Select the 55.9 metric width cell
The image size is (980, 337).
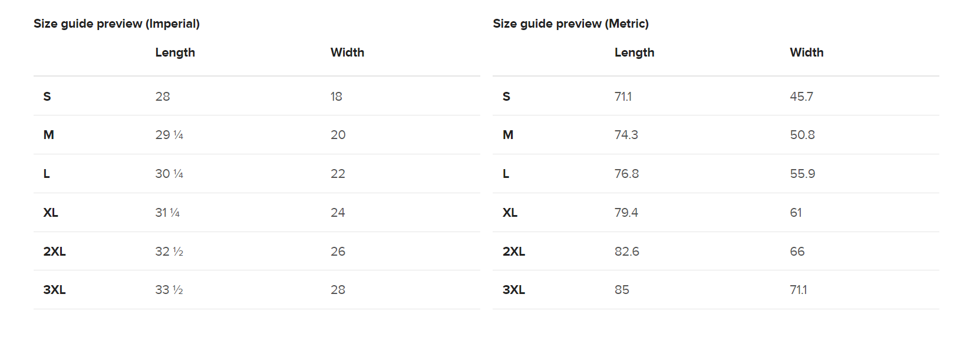[802, 174]
